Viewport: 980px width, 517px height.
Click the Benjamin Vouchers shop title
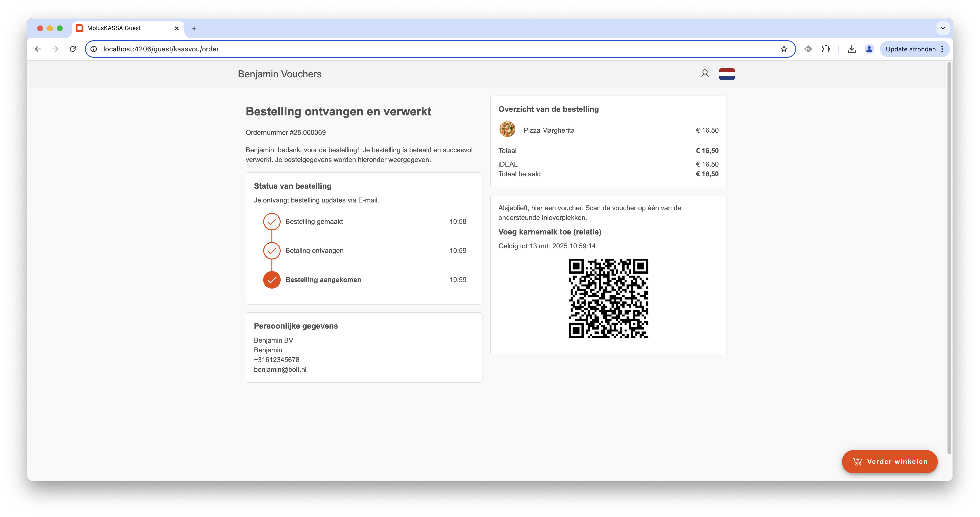[x=280, y=74]
